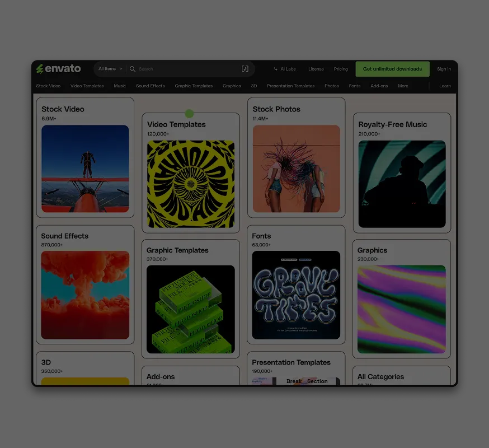Click the AI Labs sparkle icon
Viewport: 489px width, 448px height.
[275, 69]
